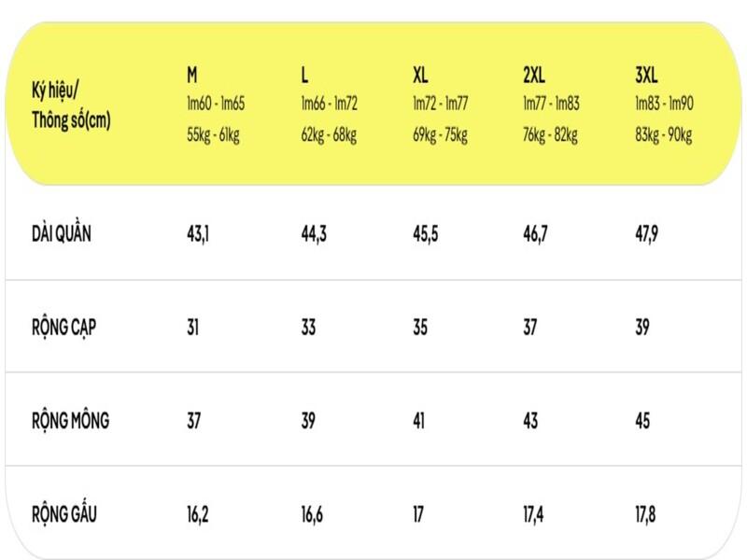Click the Ký hiệu/Thông số(cm) header label
The height and width of the screenshot is (560, 747).
(71, 105)
